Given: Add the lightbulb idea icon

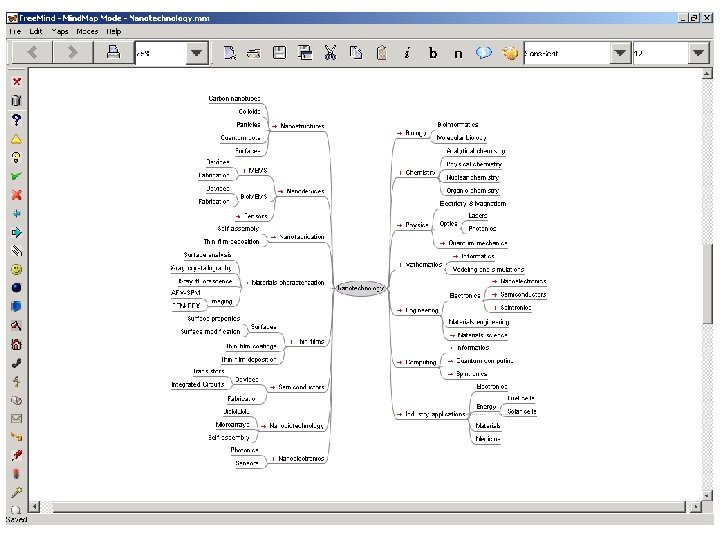Looking at the screenshot, I should tap(17, 158).
